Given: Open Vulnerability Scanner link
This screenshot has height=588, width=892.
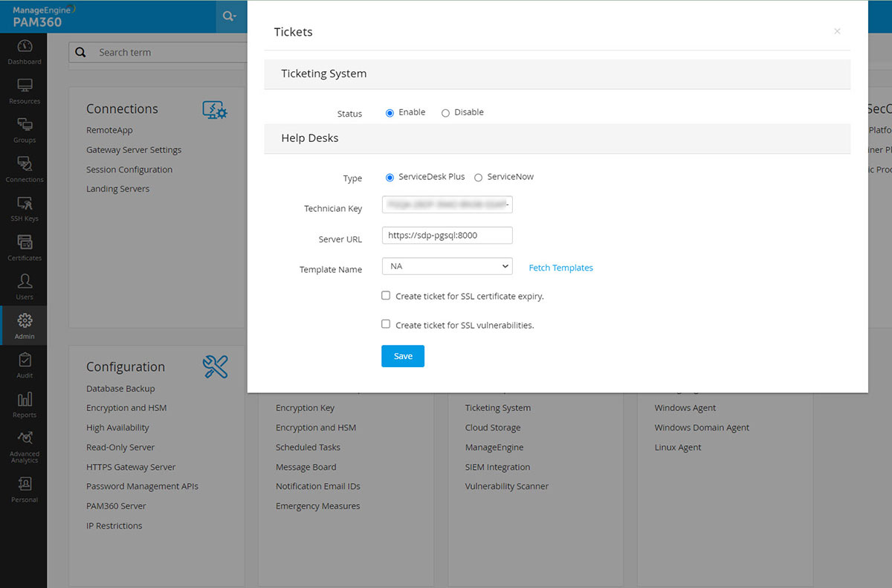Looking at the screenshot, I should click(507, 486).
